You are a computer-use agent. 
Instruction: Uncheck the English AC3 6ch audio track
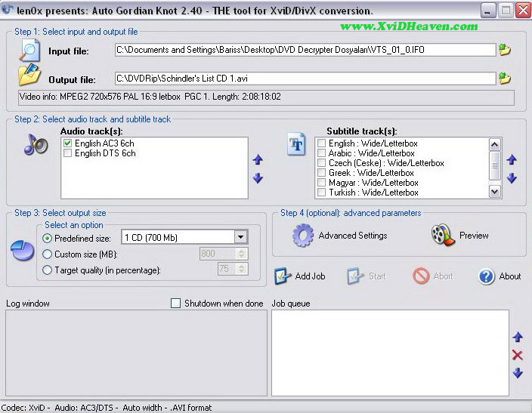pos(67,143)
